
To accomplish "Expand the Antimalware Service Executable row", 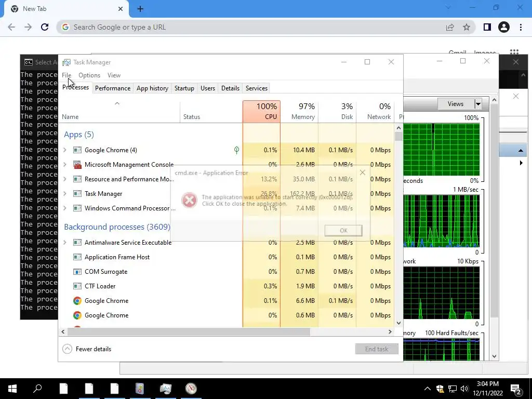I will tap(65, 243).
